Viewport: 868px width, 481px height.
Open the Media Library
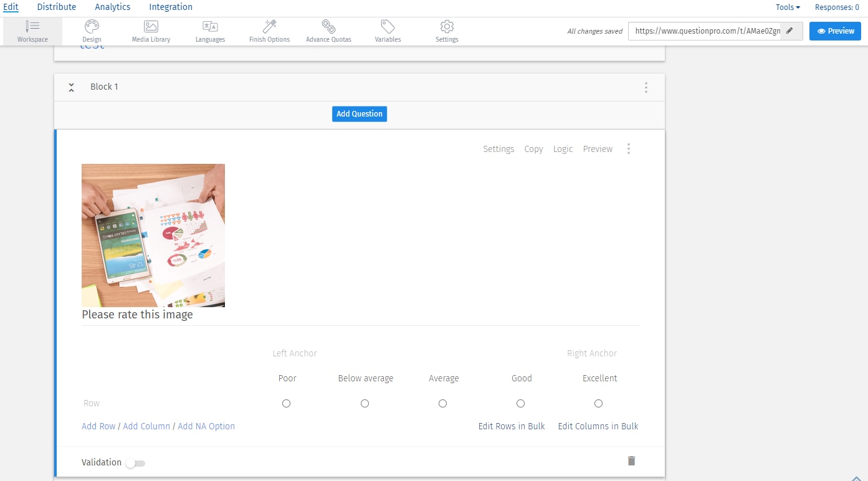coord(150,31)
